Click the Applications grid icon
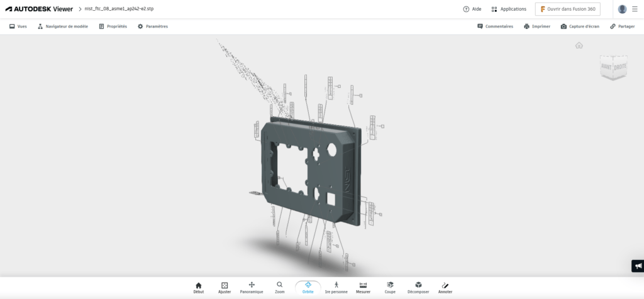 click(x=494, y=9)
